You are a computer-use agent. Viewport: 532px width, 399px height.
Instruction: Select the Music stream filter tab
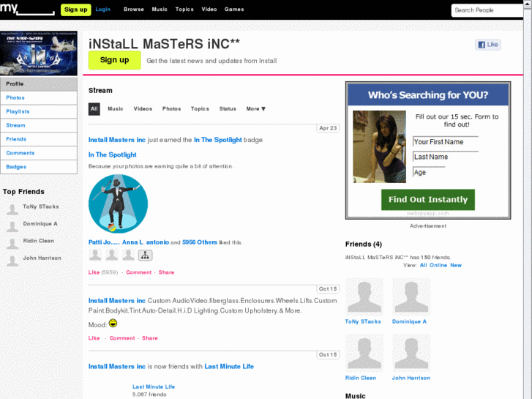[x=116, y=109]
